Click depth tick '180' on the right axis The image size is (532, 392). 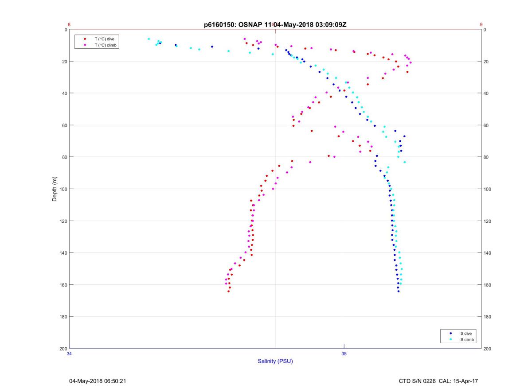pos(488,317)
